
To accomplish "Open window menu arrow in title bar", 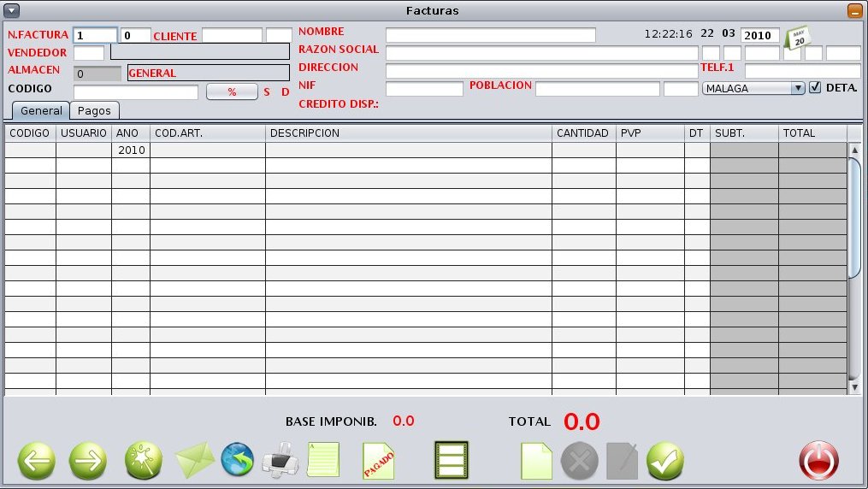I will click(11, 10).
